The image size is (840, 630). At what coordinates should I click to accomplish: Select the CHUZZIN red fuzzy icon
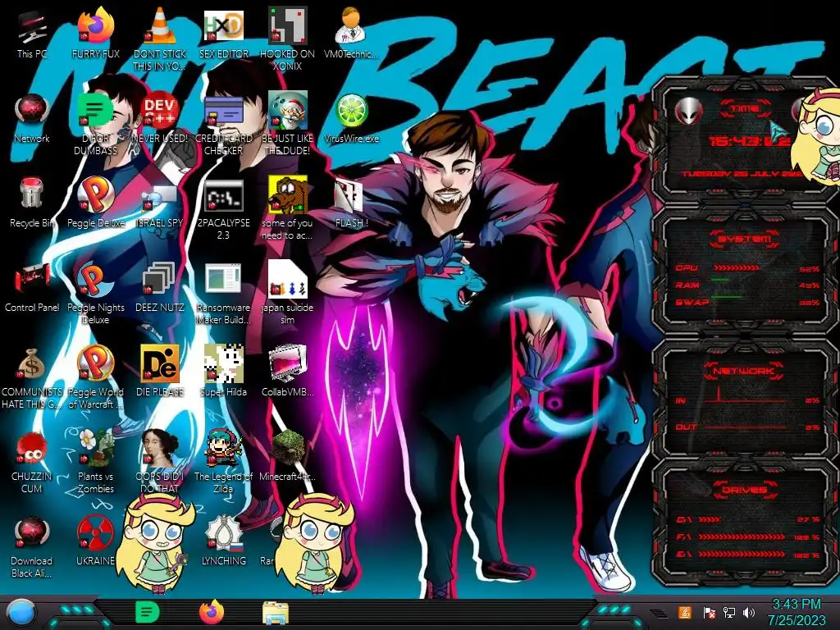32,462
